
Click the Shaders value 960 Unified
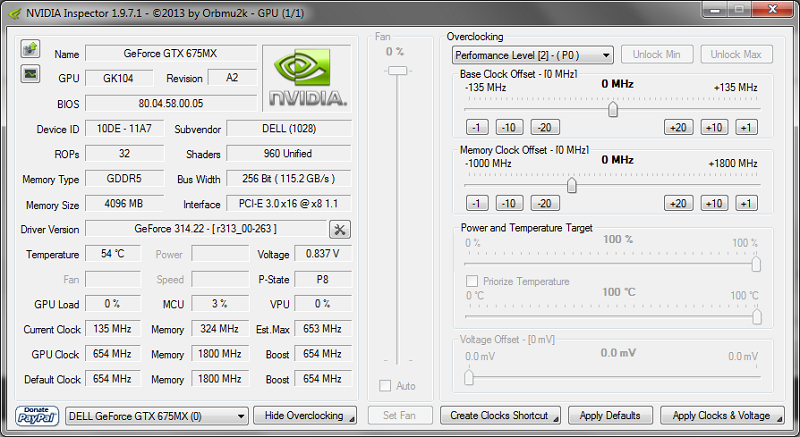289,153
